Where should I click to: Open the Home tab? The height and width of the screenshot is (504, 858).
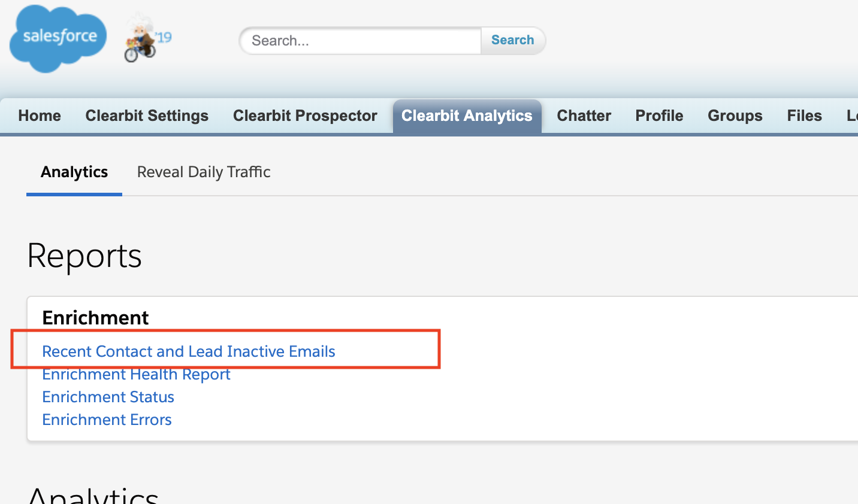(40, 116)
